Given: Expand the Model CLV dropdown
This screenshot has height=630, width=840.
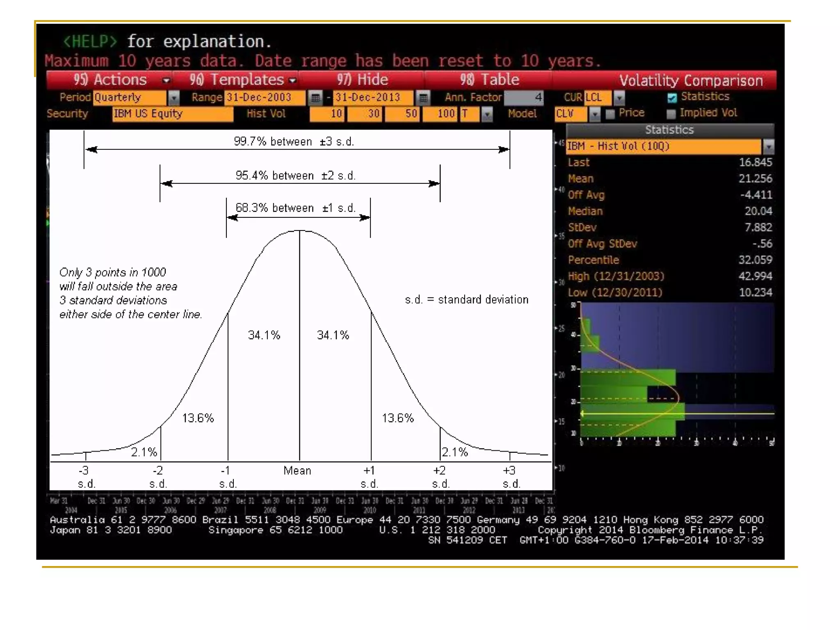Looking at the screenshot, I should [x=594, y=114].
